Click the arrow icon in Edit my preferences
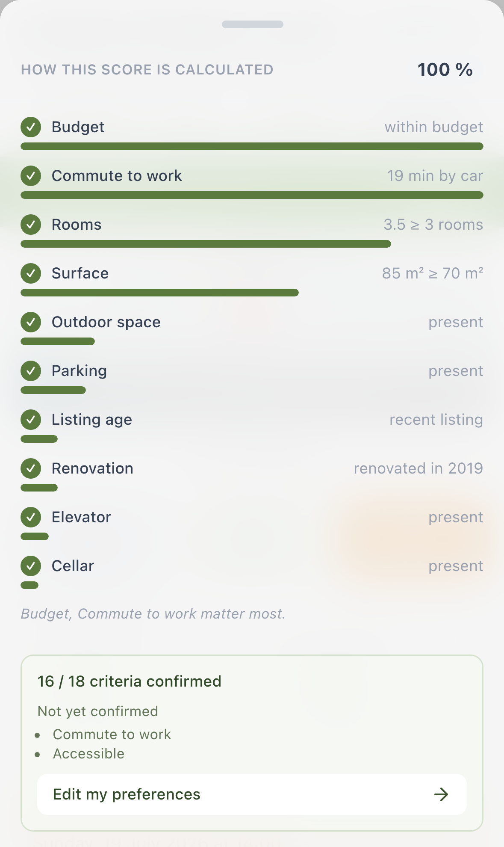The image size is (504, 847). point(441,794)
